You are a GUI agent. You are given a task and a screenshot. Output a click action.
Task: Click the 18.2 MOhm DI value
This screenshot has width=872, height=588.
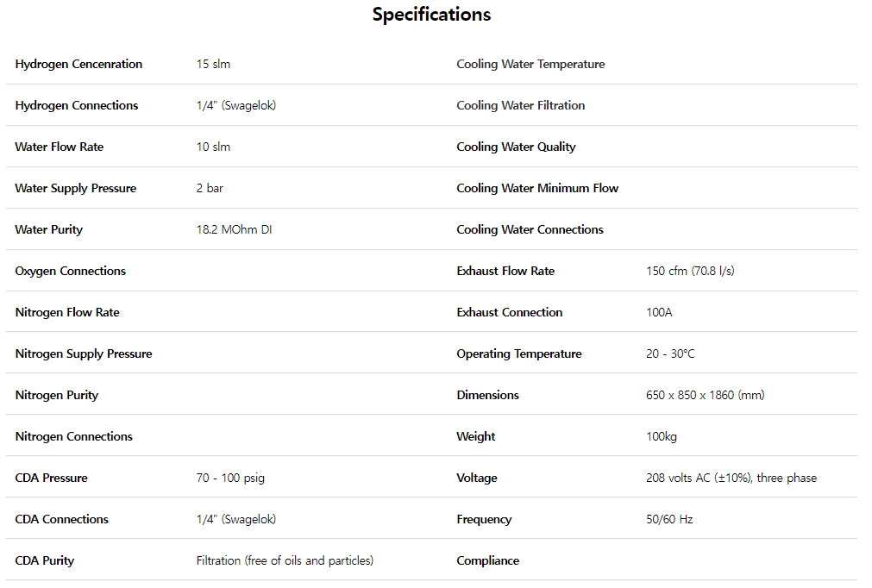[235, 229]
